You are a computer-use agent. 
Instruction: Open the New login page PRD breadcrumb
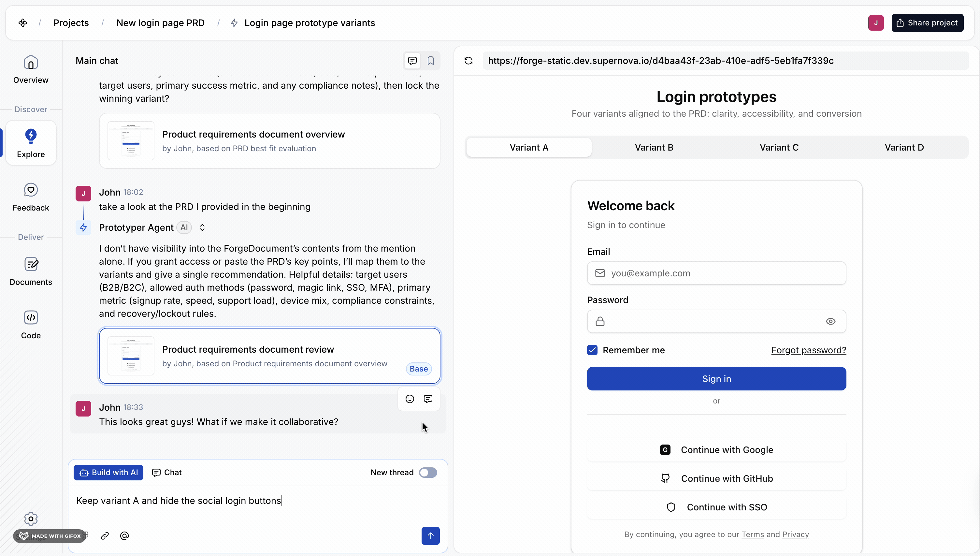point(160,23)
